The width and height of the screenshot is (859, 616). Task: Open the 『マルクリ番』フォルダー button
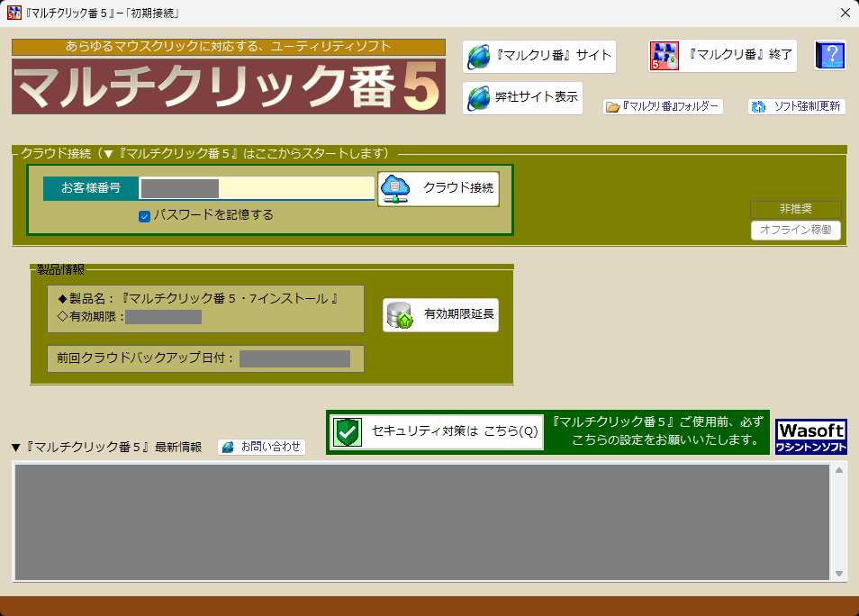coord(663,106)
